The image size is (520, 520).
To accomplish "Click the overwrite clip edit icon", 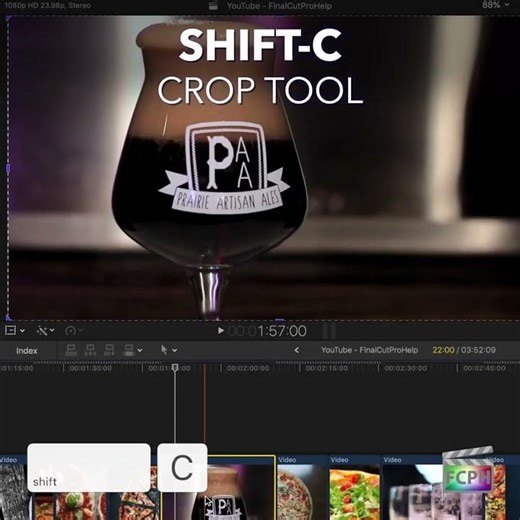I will point(128,350).
